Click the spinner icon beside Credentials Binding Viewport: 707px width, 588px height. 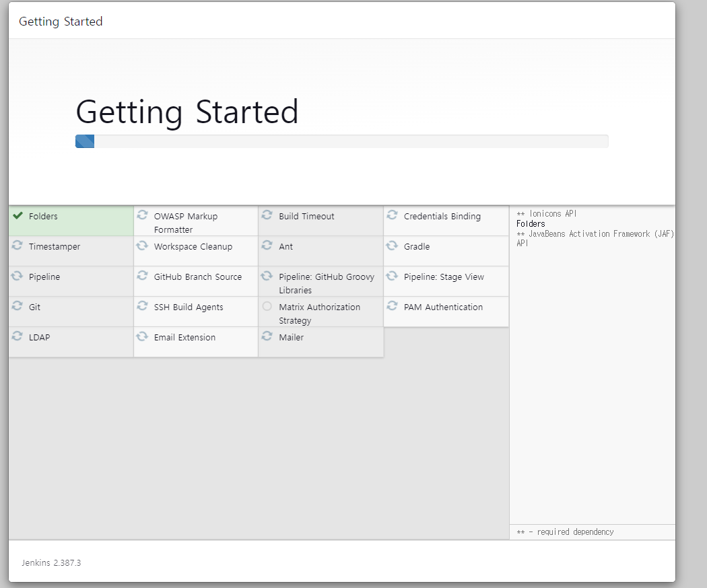tap(392, 215)
